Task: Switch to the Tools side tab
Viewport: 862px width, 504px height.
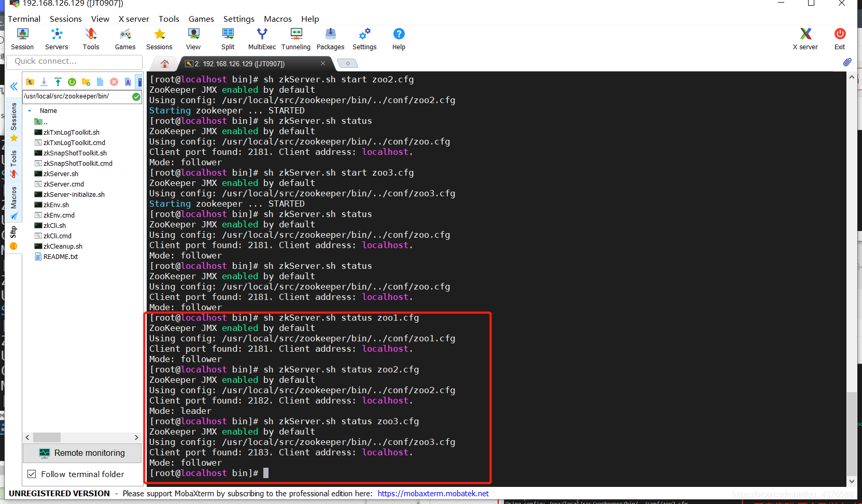Action: [13, 164]
